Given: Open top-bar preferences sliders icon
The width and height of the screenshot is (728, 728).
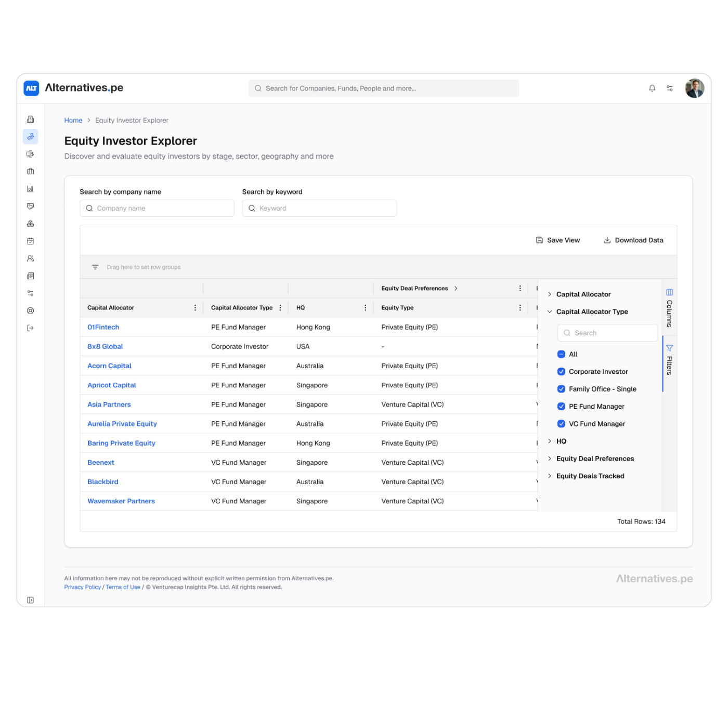Looking at the screenshot, I should pos(670,88).
